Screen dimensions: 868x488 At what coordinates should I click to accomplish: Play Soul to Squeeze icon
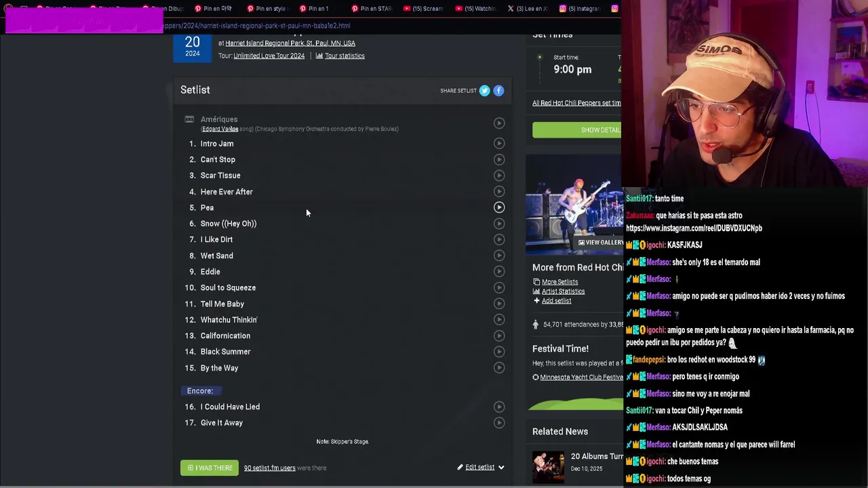coord(499,287)
